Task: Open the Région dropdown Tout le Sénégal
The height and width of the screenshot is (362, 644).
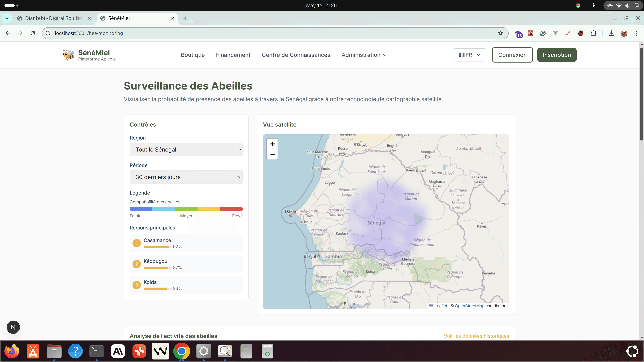Action: pyautogui.click(x=186, y=149)
